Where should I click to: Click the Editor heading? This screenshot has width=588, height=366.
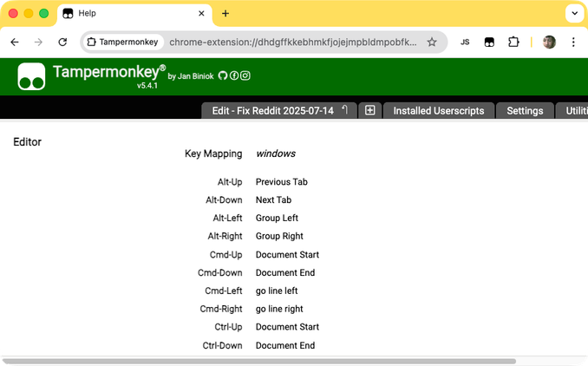coord(28,141)
